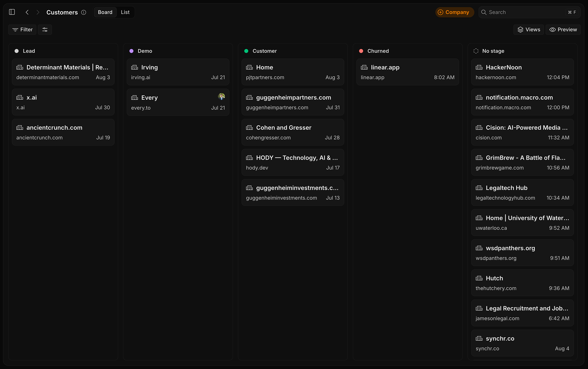Click the building icon on the wsdpanthers.org card
Screen dimensions: 588x369
(479, 248)
